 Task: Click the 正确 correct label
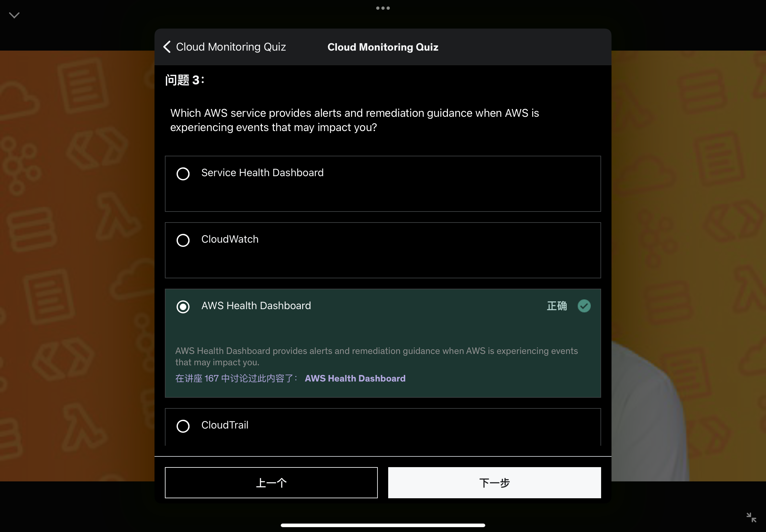(556, 306)
